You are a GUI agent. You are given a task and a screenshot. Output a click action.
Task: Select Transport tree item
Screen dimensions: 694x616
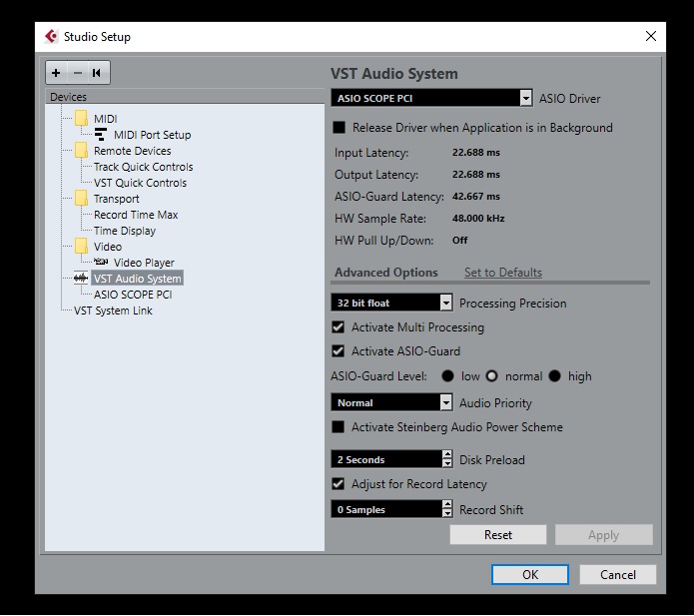coord(117,199)
